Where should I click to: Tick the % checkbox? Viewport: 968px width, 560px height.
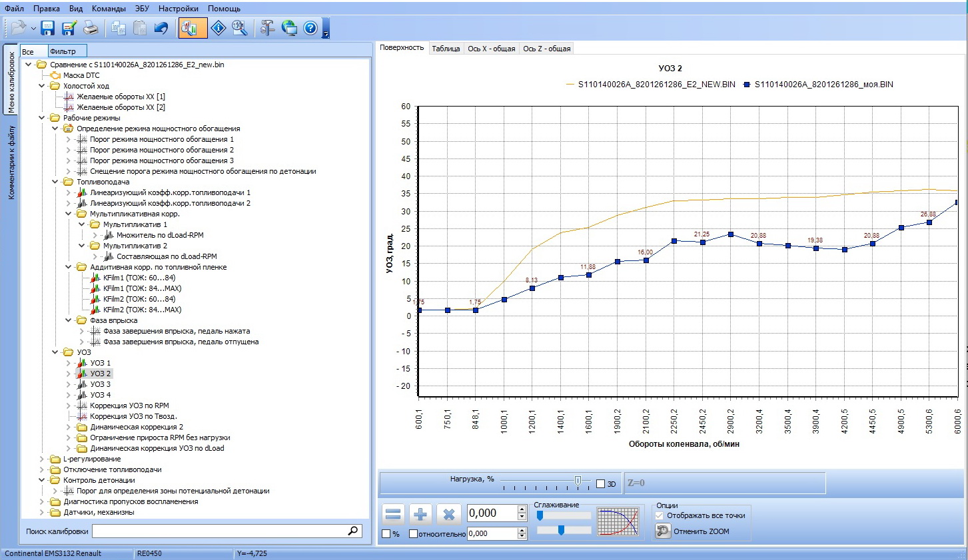tap(386, 533)
